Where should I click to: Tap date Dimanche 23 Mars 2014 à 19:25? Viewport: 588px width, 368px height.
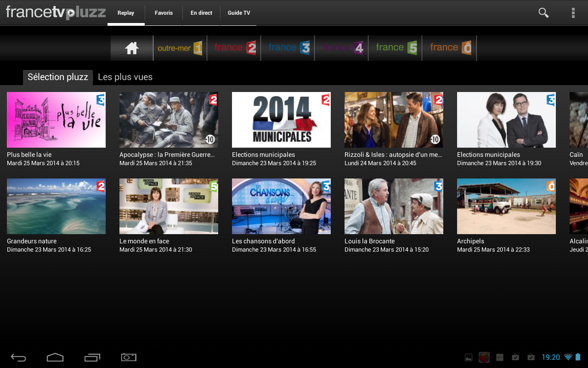click(x=274, y=163)
